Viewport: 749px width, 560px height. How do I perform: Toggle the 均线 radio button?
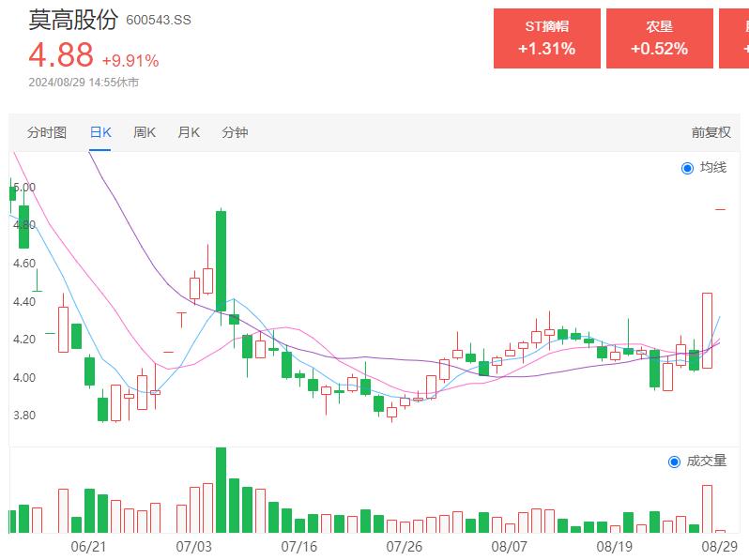[687, 168]
